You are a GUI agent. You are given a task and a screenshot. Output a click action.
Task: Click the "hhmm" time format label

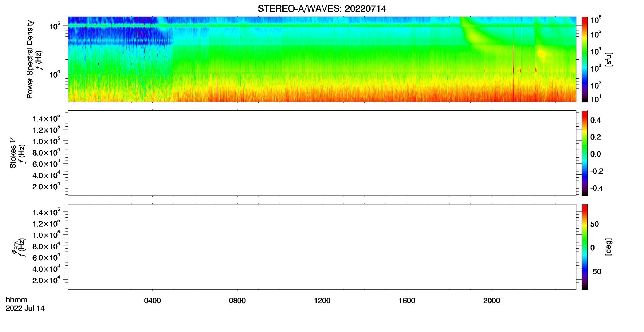pyautogui.click(x=17, y=300)
